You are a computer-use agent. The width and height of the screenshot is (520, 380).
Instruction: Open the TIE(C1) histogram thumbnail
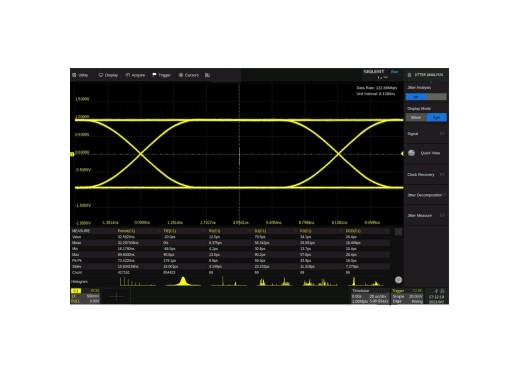(x=183, y=281)
